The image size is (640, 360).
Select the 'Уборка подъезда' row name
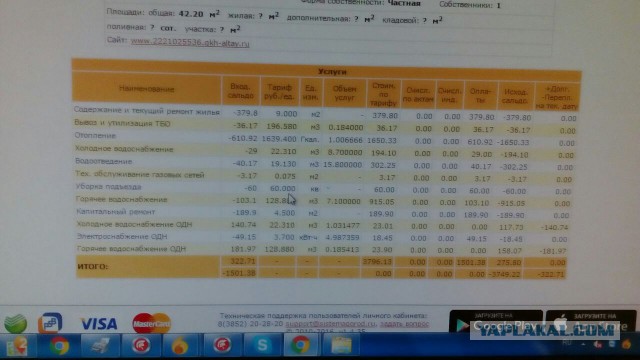tap(109, 187)
